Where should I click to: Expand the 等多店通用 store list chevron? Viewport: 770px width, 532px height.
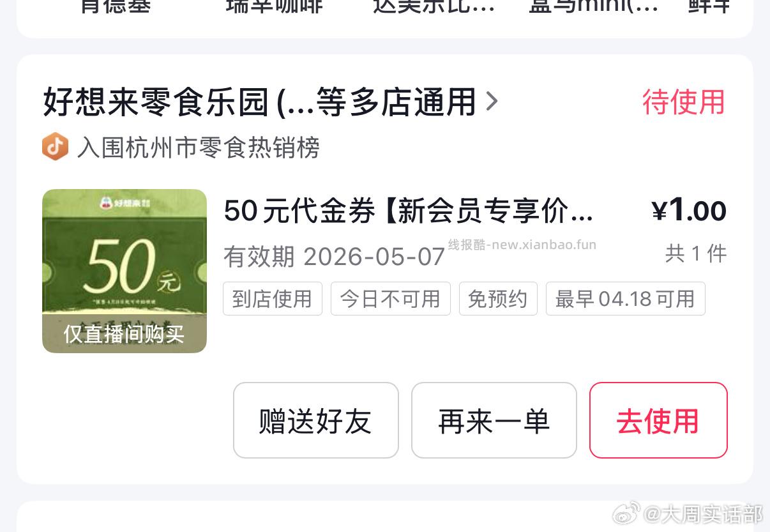(x=492, y=102)
